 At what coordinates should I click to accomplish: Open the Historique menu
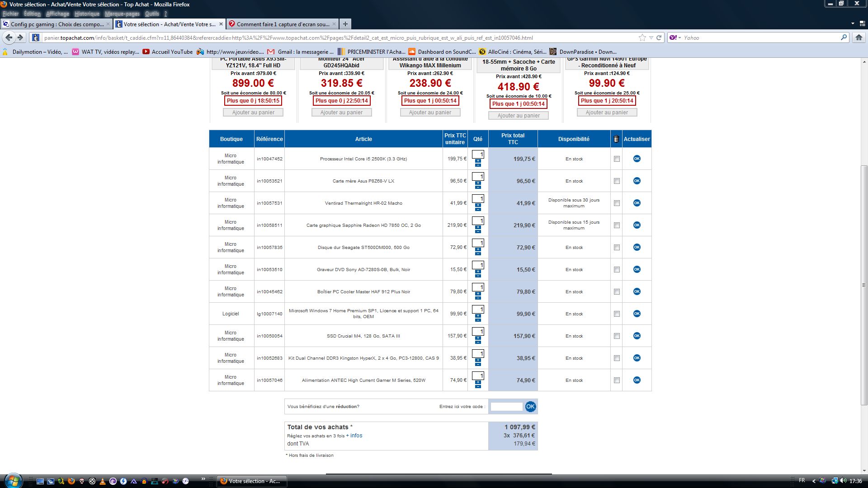tap(87, 14)
